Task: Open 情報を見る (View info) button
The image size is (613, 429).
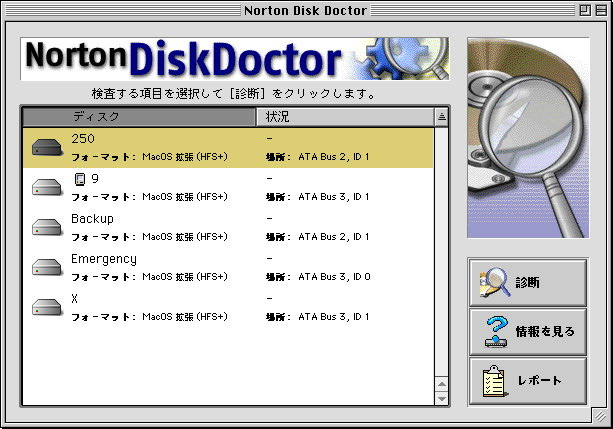Action: [x=528, y=332]
